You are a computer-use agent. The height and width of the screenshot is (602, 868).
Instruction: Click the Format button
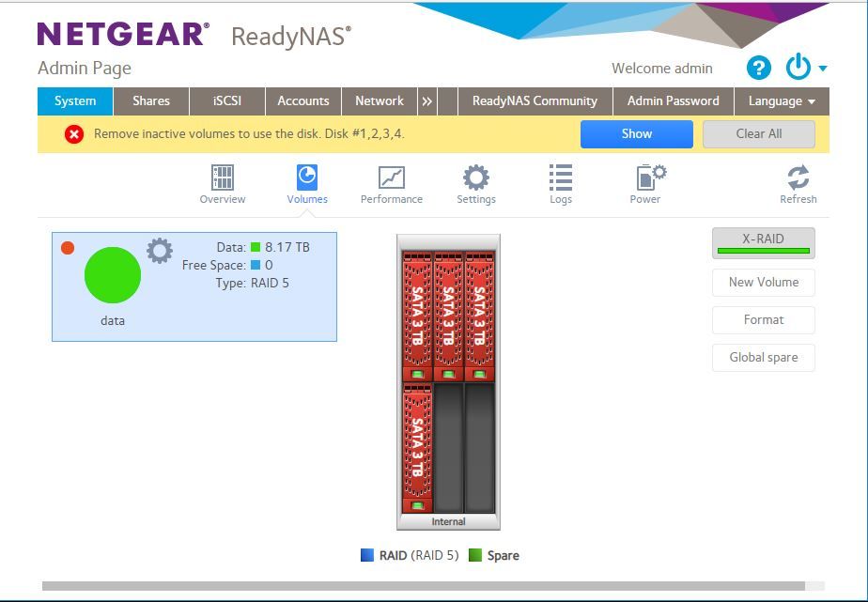point(764,320)
